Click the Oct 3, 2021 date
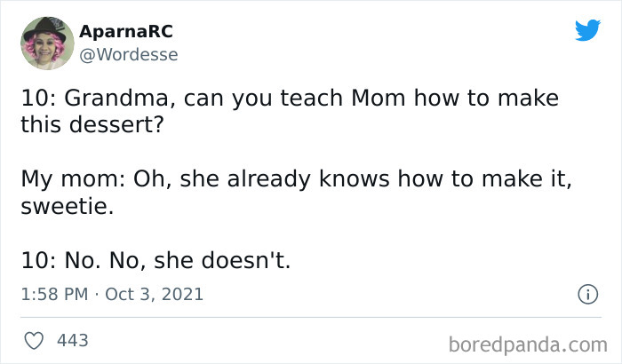This screenshot has width=622, height=364. tap(154, 294)
